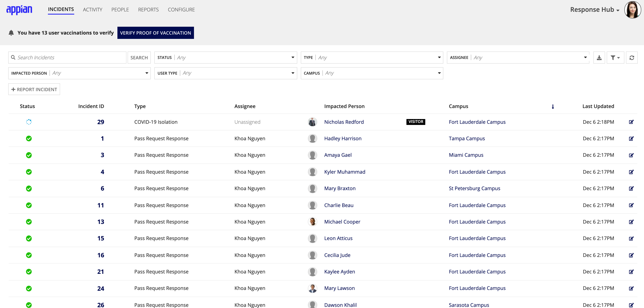
Task: Sort by the Impacted Person column header
Action: (x=344, y=106)
